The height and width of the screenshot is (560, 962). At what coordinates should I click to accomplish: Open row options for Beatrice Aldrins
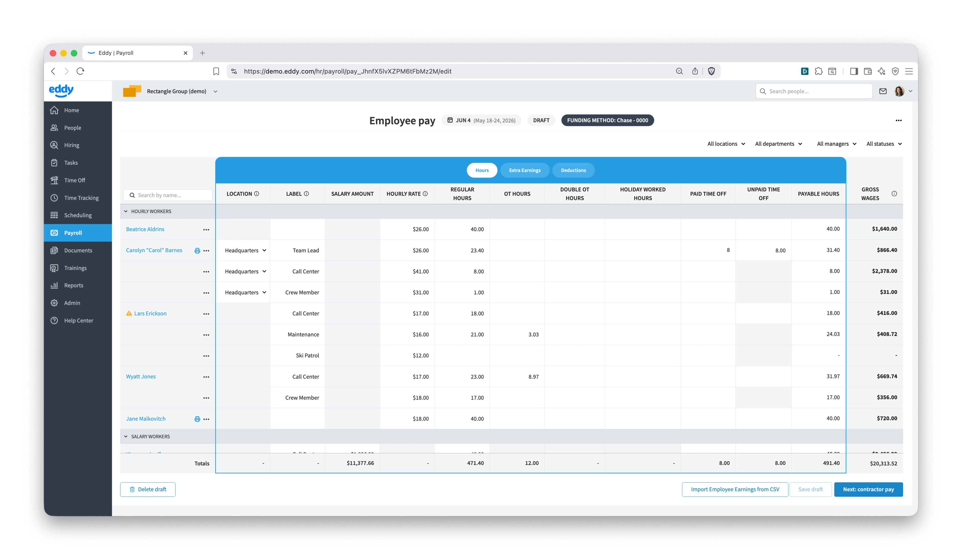[x=206, y=230]
